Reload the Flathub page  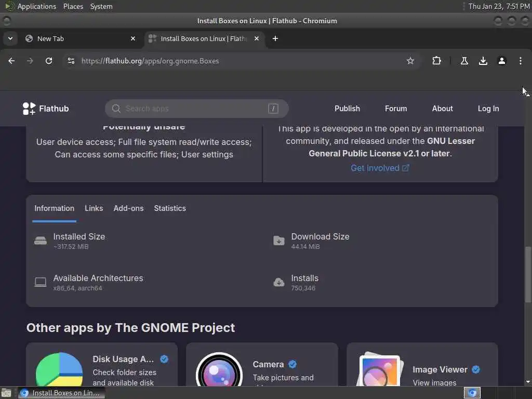click(x=49, y=61)
